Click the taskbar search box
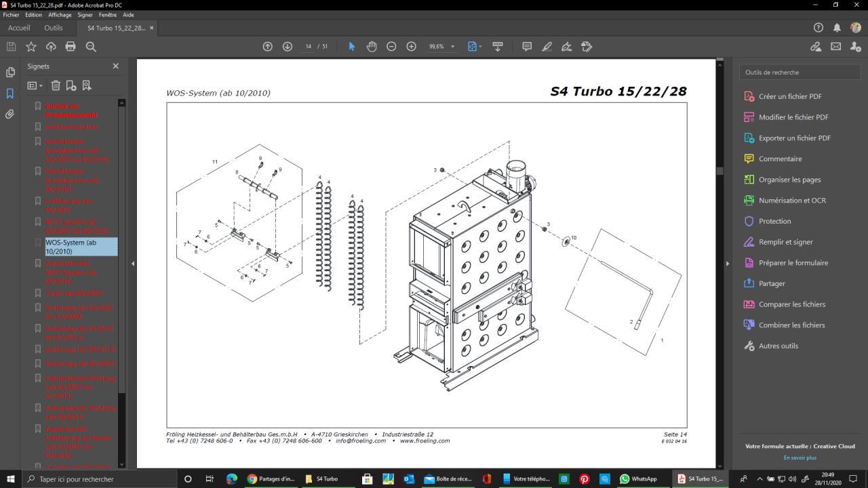 [98, 479]
